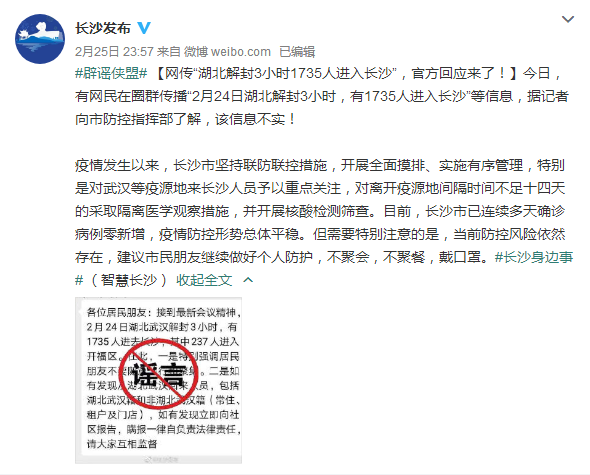The image size is (590, 475).
Task: Collapse the post with 收起全文
Action: 204,280
